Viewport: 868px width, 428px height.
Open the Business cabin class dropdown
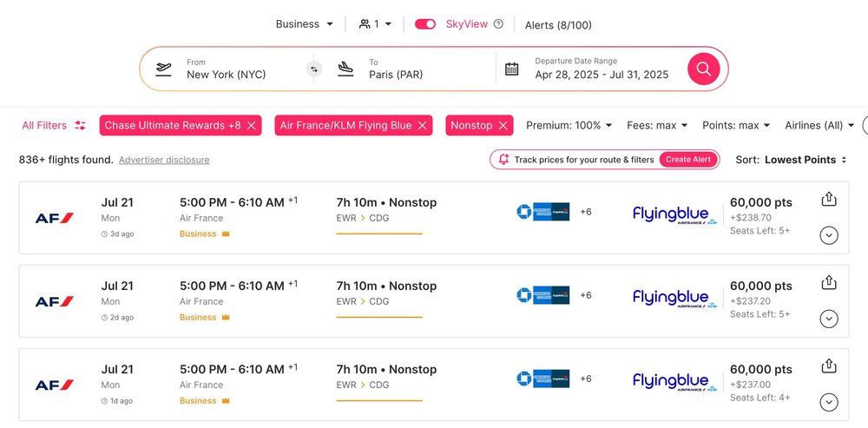point(304,24)
